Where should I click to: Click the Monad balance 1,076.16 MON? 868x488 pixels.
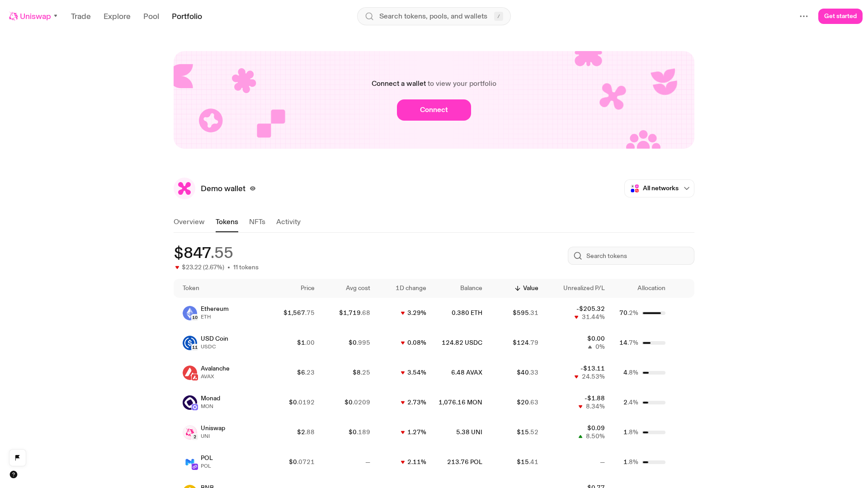pos(460,402)
